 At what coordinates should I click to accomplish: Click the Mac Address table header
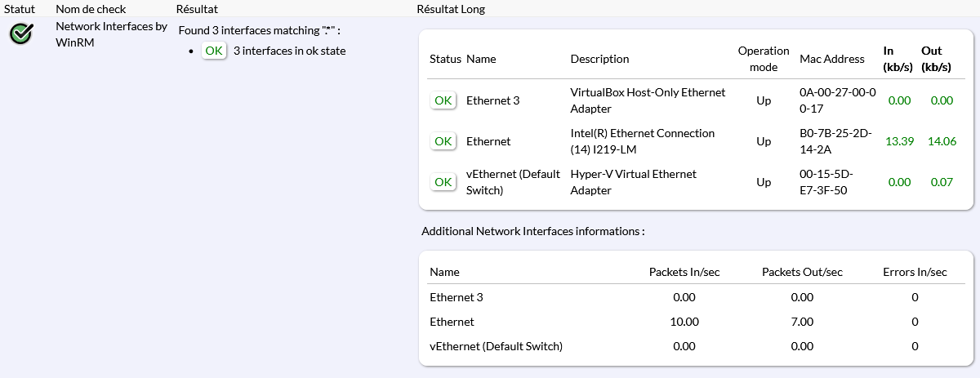(x=832, y=59)
